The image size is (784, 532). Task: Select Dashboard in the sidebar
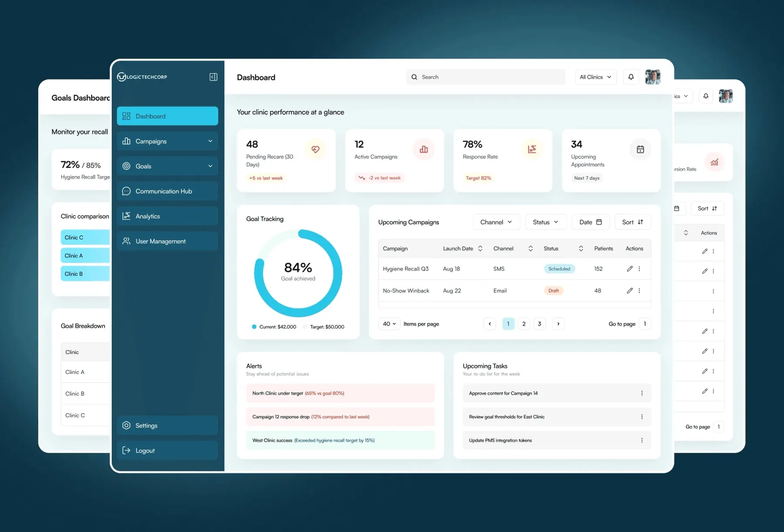coord(167,116)
